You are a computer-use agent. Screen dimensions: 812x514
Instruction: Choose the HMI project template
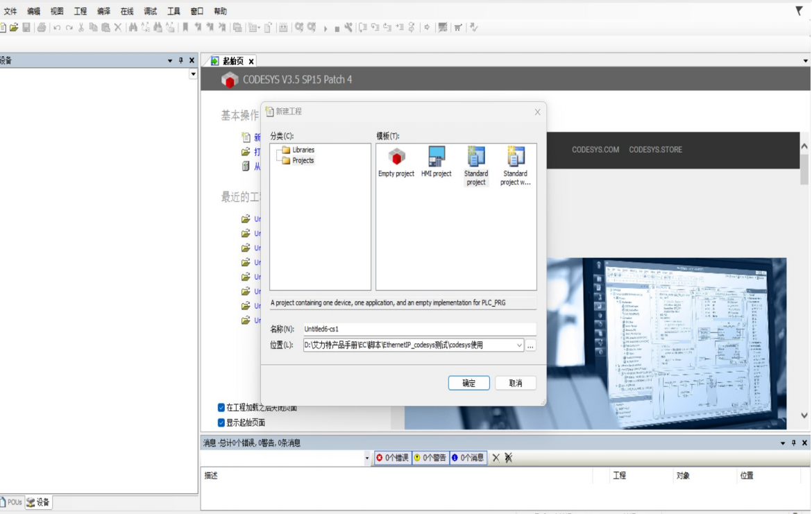pyautogui.click(x=436, y=157)
